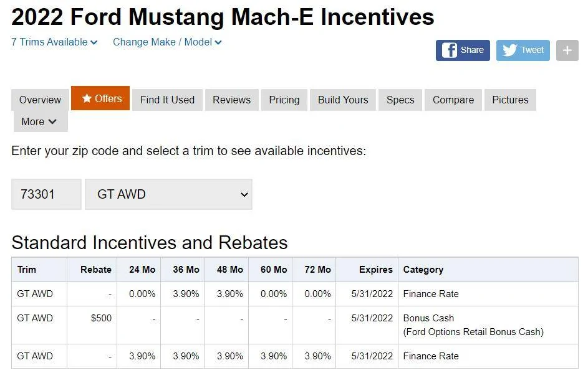This screenshot has width=588, height=378.
Task: Open the GT AWD trim selector
Action: [x=168, y=194]
